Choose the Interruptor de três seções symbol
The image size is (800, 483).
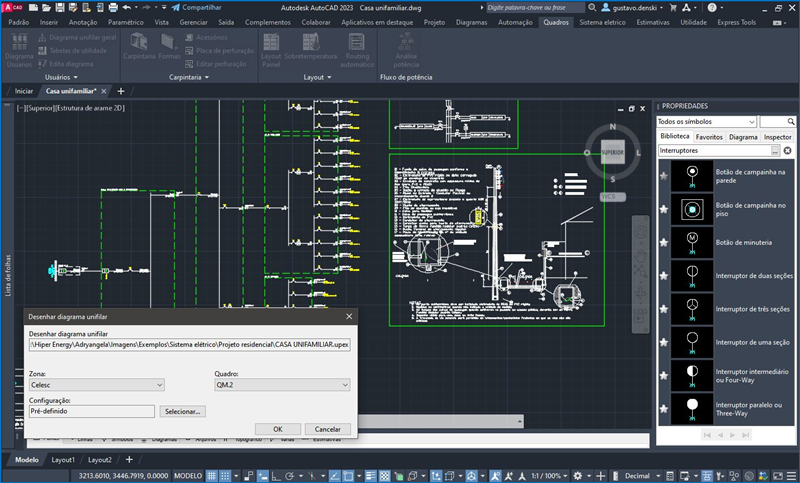690,308
